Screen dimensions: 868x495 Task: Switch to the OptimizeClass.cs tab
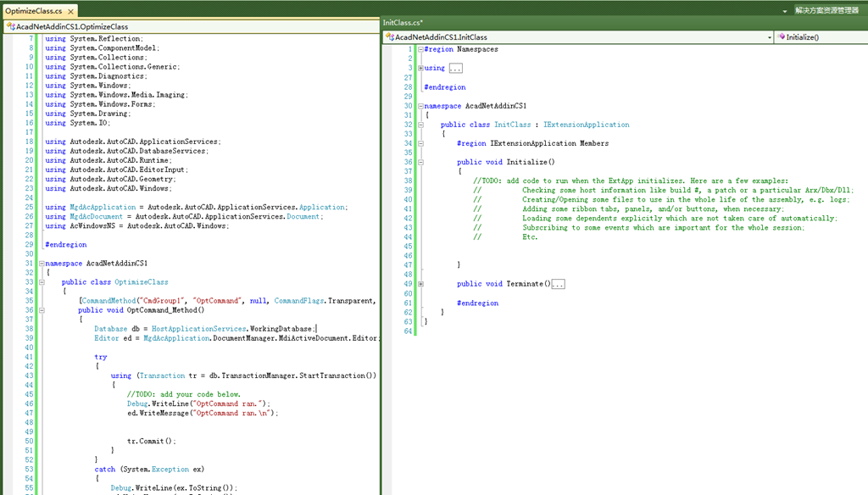pos(34,11)
